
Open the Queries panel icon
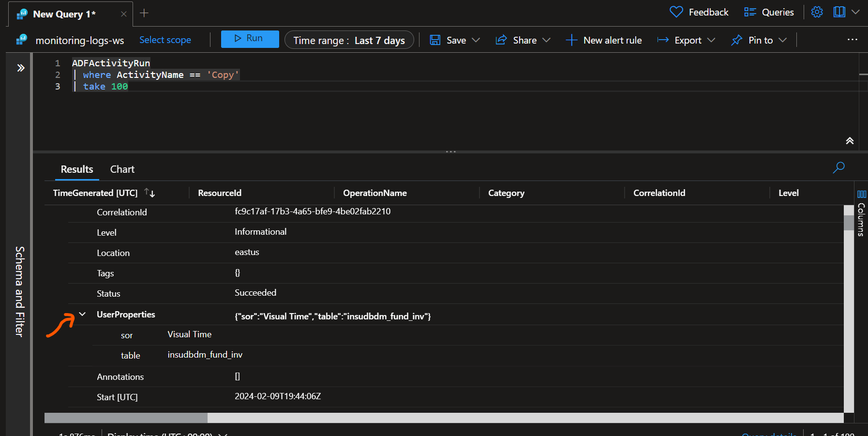(750, 12)
